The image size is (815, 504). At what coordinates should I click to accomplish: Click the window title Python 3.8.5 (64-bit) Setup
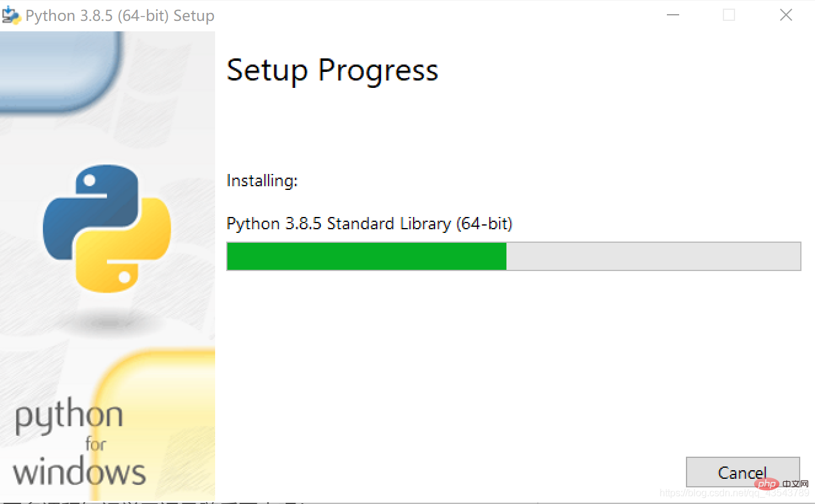[120, 16]
